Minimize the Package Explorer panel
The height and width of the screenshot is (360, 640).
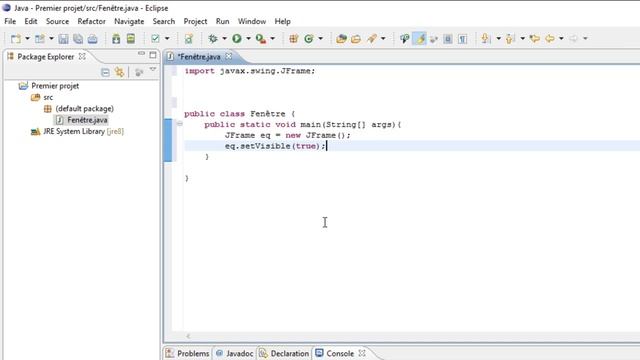point(141,53)
